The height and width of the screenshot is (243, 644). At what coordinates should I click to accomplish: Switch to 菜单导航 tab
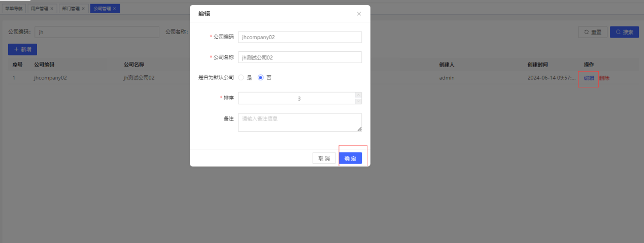click(14, 9)
